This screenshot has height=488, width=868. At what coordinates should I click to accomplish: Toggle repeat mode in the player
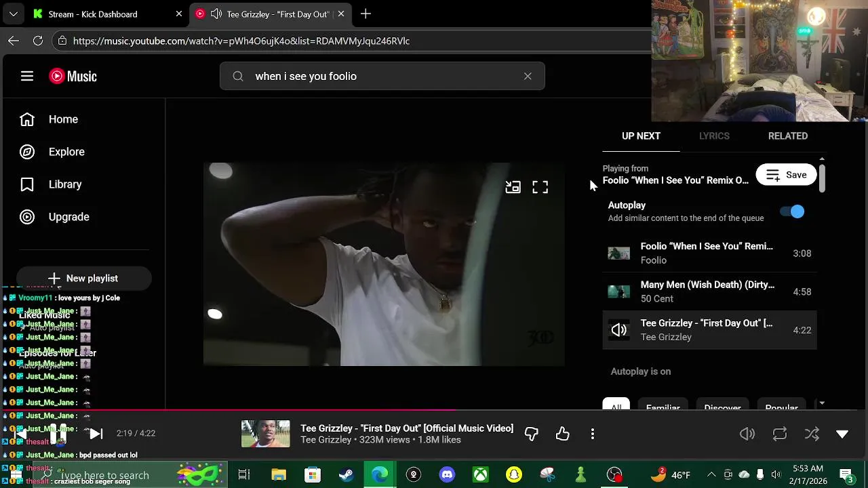[780, 434]
